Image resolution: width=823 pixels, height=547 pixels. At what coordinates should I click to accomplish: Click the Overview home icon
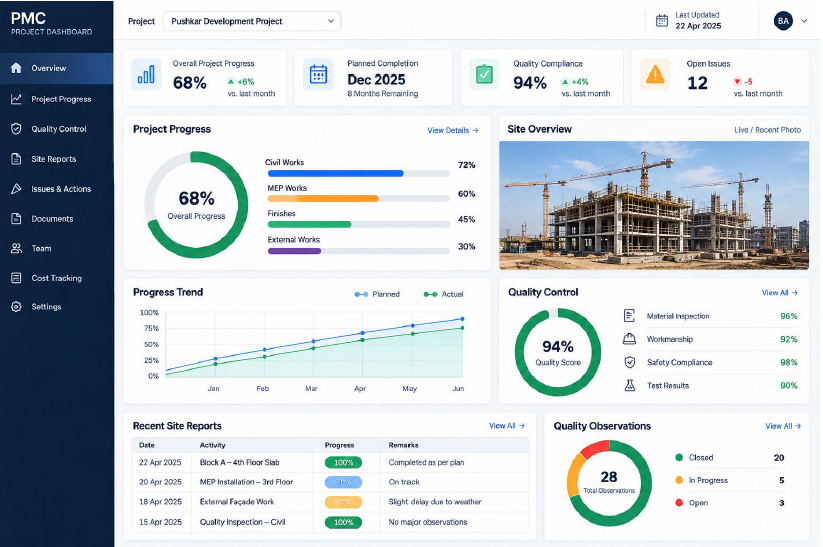coord(16,68)
